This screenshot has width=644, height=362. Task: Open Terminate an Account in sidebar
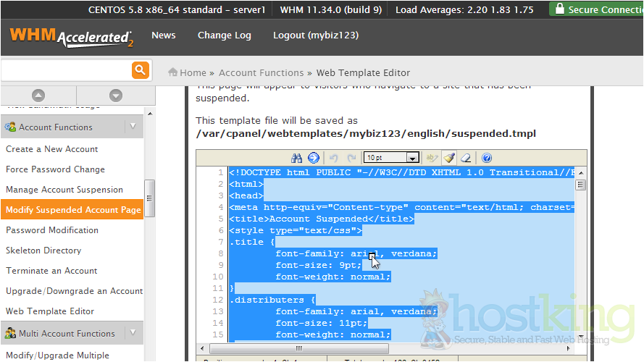51,271
